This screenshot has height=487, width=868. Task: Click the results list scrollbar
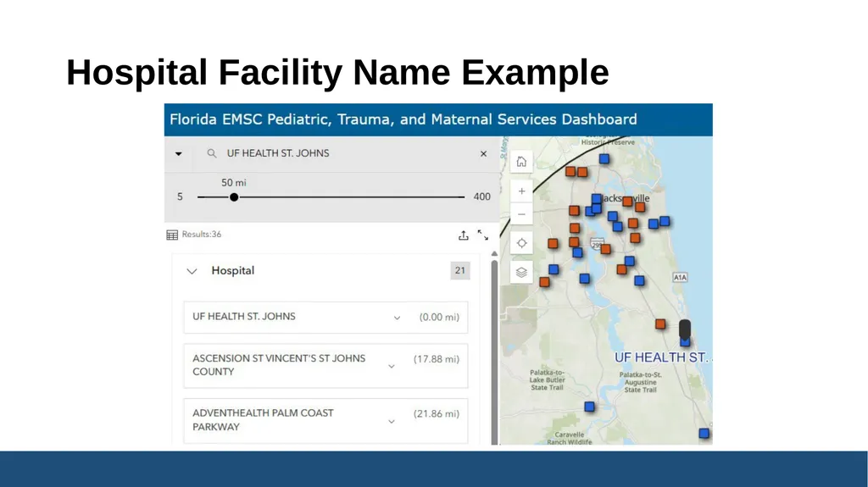[494, 351]
